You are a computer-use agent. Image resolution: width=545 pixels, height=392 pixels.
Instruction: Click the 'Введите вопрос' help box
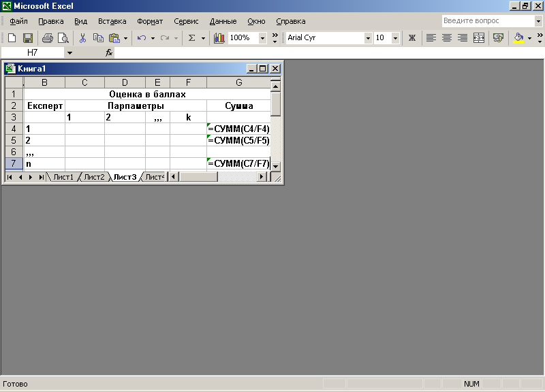click(x=488, y=21)
